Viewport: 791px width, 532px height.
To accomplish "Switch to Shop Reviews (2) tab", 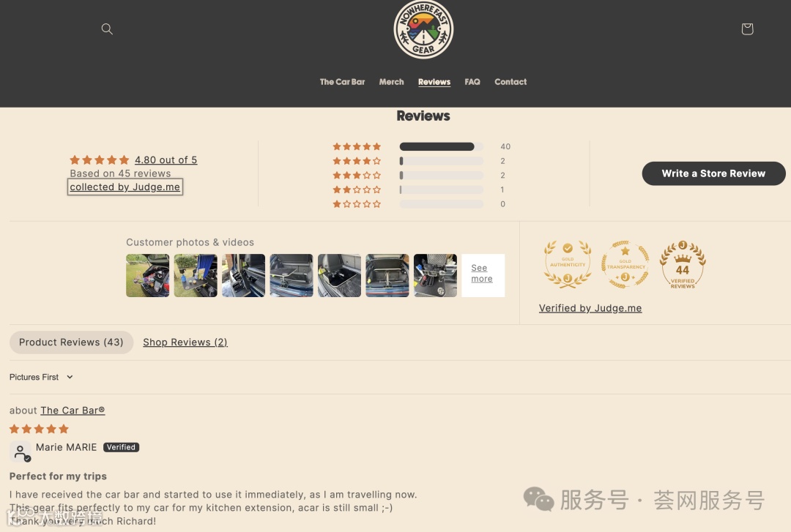I will pyautogui.click(x=185, y=342).
